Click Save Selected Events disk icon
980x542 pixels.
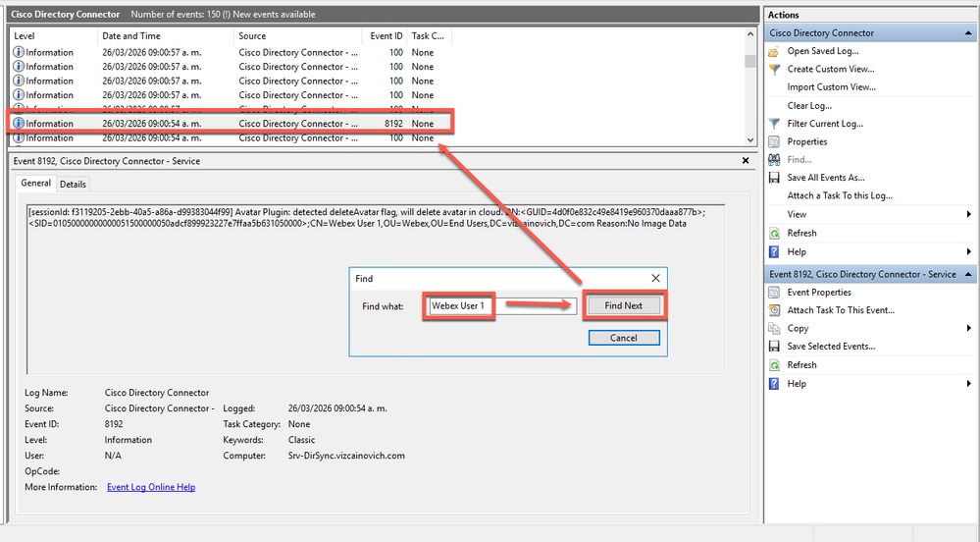point(774,346)
